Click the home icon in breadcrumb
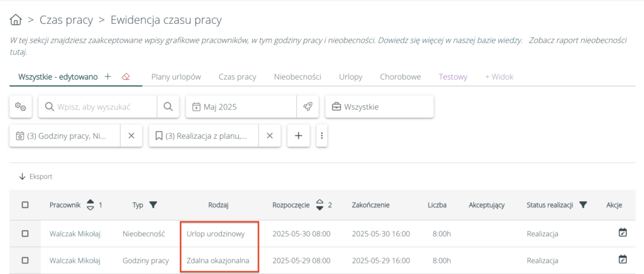The width and height of the screenshot is (644, 274). [x=17, y=21]
